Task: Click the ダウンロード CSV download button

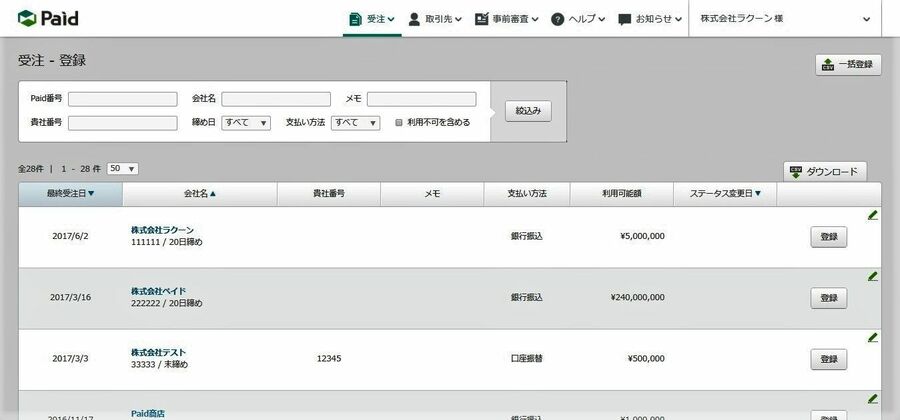Action: coord(824,171)
